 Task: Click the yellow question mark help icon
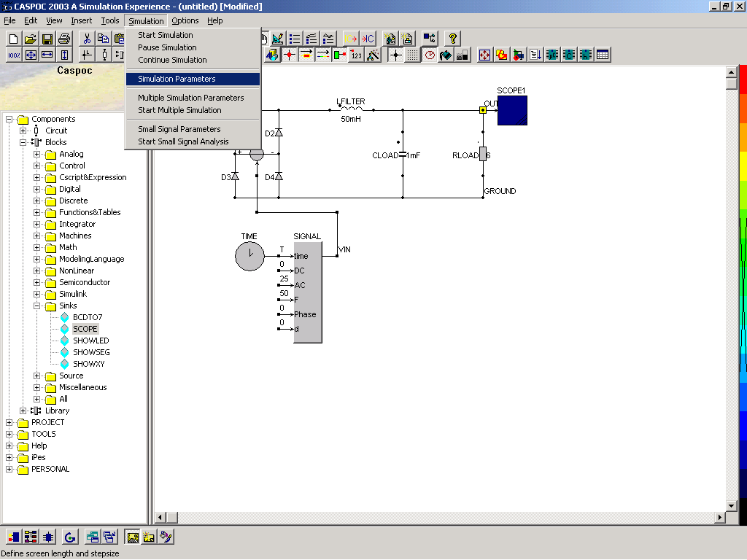(x=452, y=39)
